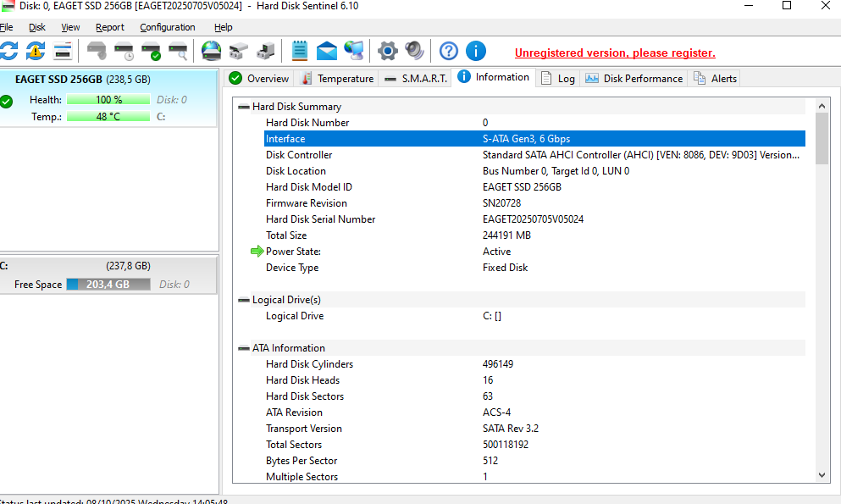Screen dimensions: 841x504
Task: Click the refresh icon with warning sign
Action: pyautogui.click(x=35, y=51)
